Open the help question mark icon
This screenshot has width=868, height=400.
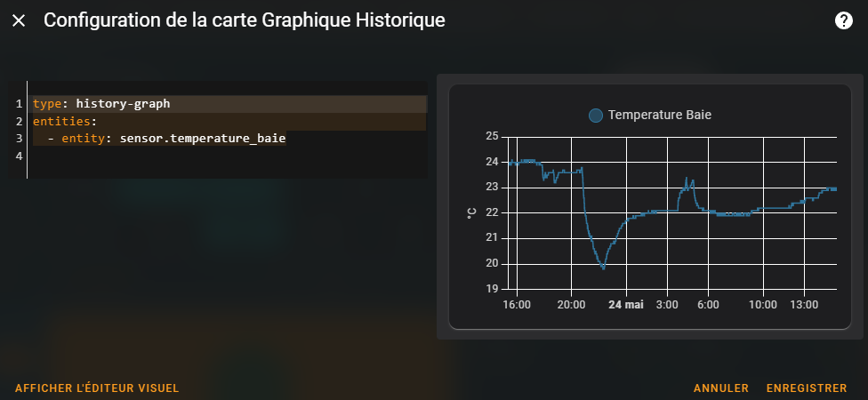point(843,21)
